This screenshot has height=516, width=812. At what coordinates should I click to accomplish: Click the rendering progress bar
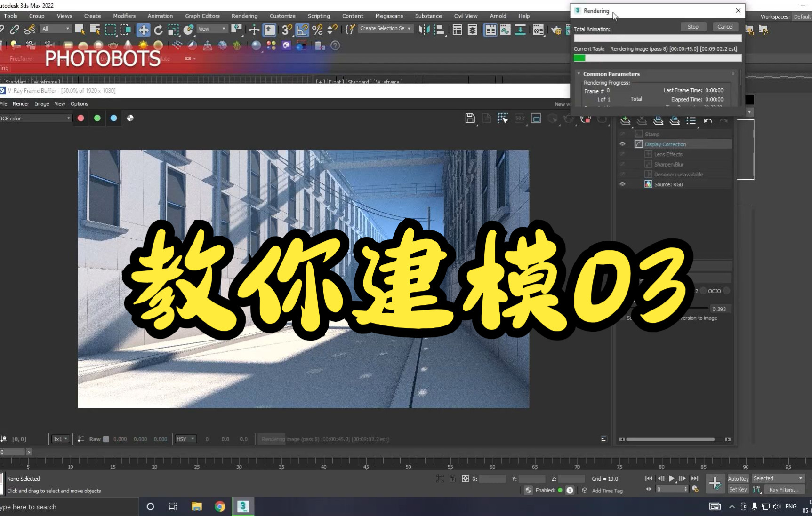tap(657, 58)
